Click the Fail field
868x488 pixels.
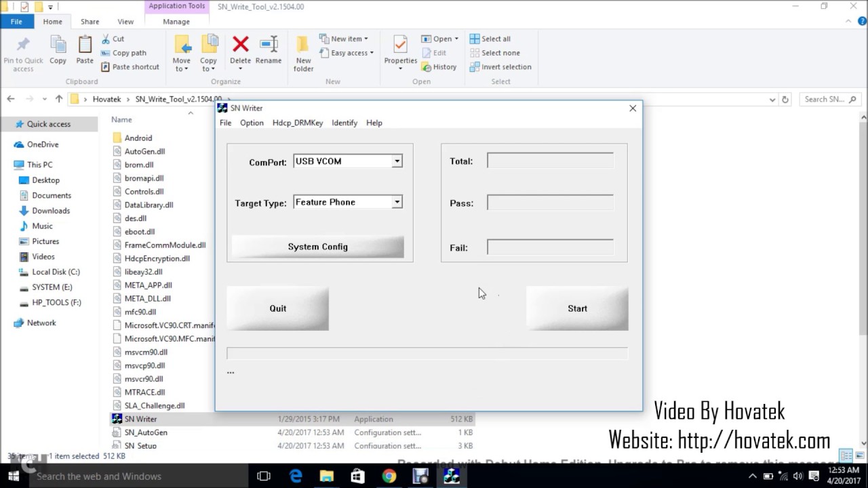click(550, 247)
